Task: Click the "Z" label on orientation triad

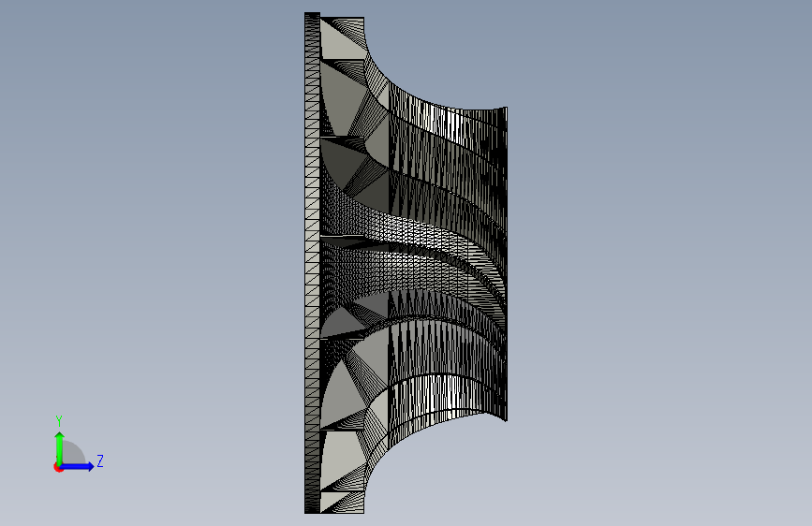Action: [100, 460]
